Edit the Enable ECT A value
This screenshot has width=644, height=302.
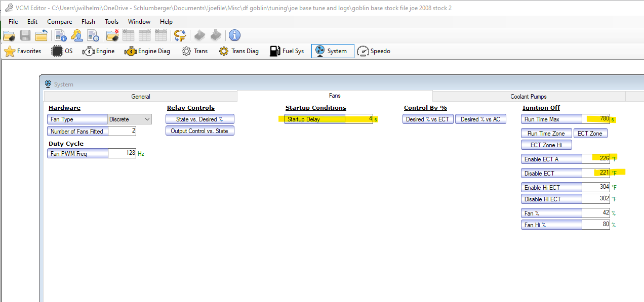tap(596, 159)
